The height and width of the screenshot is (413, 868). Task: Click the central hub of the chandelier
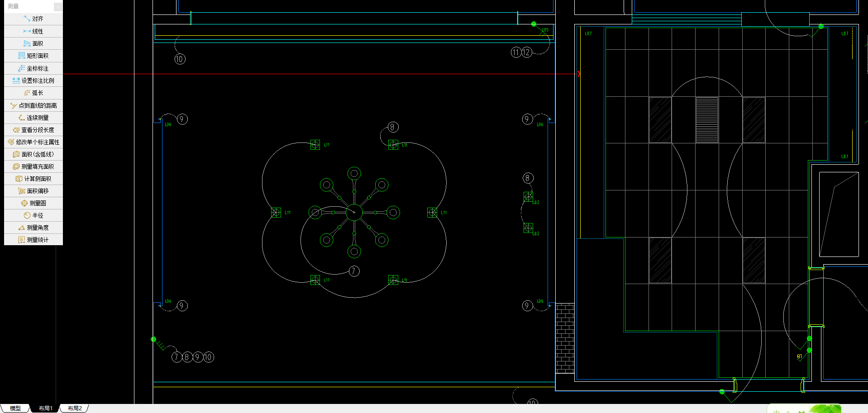click(x=354, y=212)
